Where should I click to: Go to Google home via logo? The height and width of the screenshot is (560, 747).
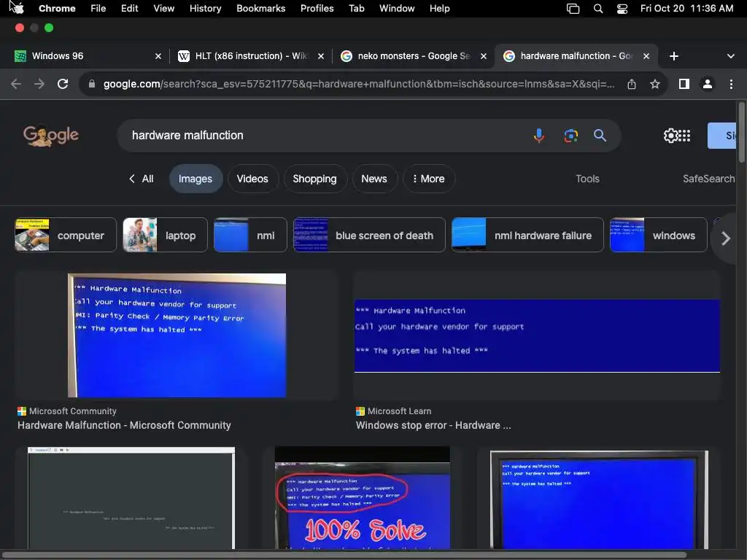51,136
